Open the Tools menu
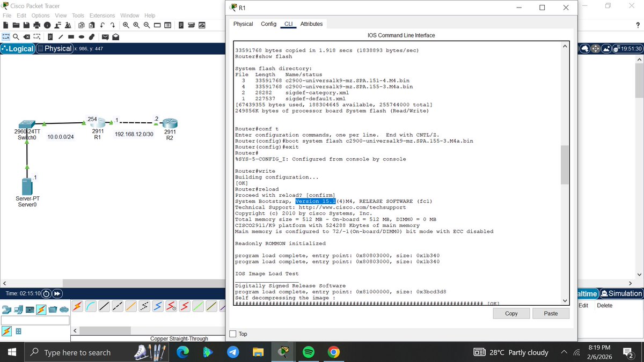644x362 pixels. pyautogui.click(x=78, y=16)
